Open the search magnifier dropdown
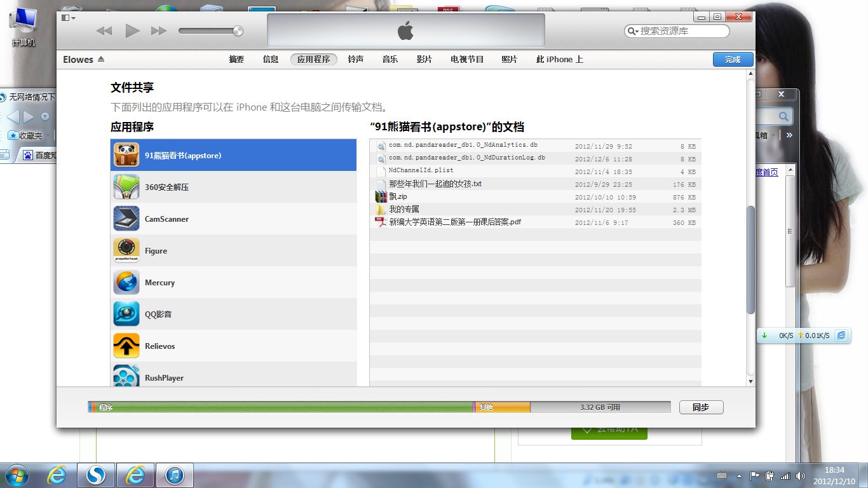The height and width of the screenshot is (488, 868). pos(633,30)
